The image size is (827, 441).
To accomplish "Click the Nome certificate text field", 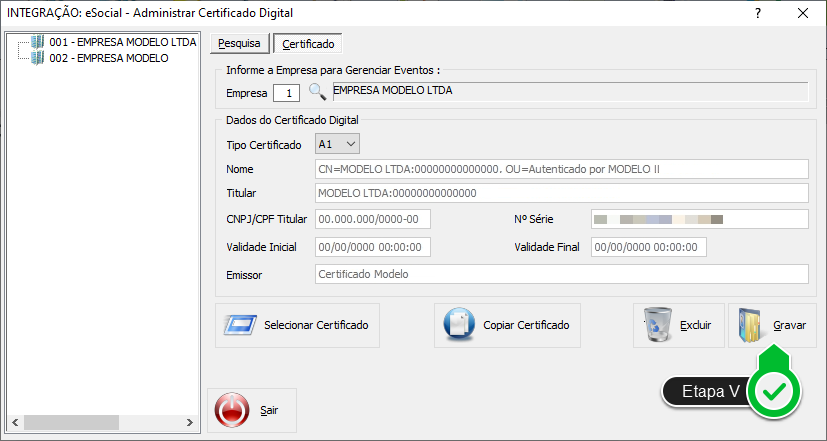I will tap(560, 168).
